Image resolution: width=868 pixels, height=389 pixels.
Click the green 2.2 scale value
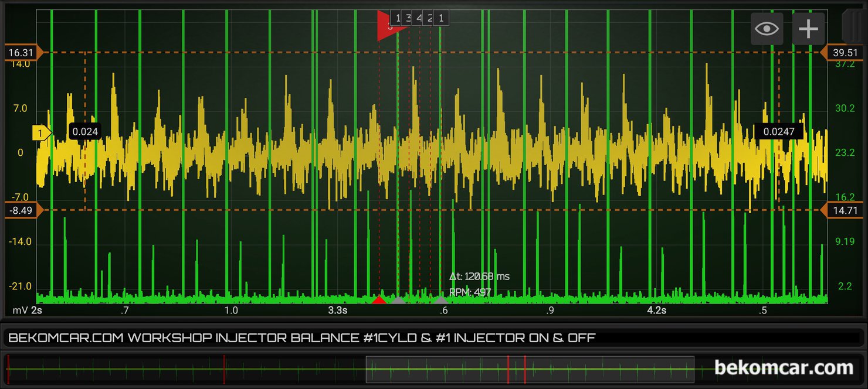(x=845, y=286)
